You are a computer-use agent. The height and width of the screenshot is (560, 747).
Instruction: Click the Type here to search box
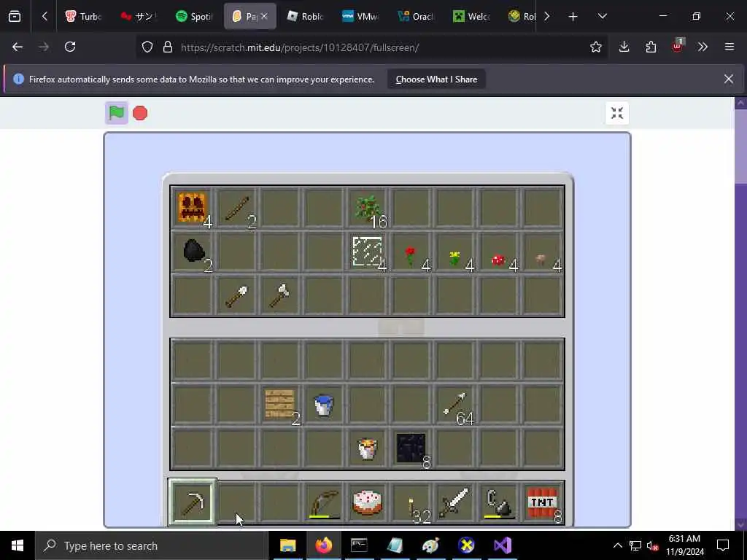tap(152, 545)
